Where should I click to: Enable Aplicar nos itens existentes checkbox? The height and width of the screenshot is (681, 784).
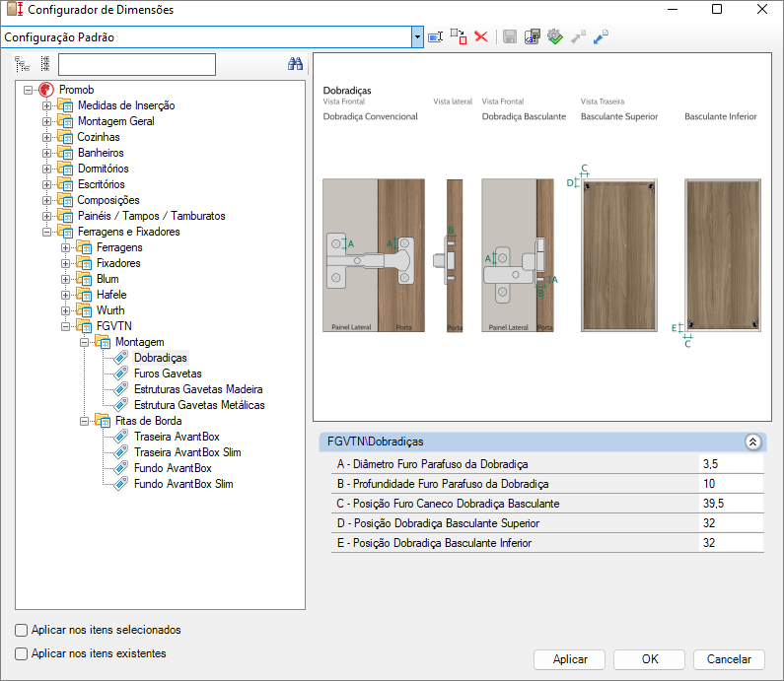click(x=21, y=653)
